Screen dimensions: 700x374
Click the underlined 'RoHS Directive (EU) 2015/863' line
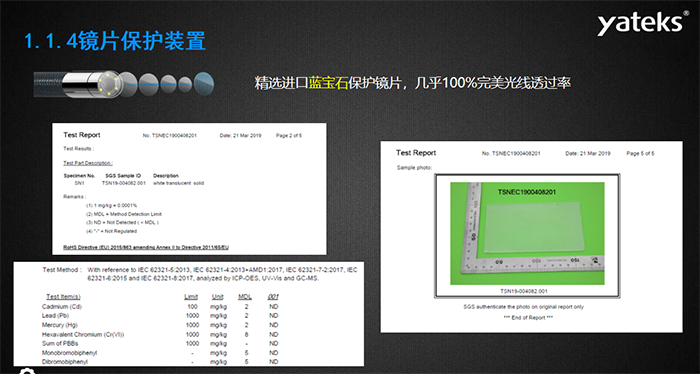tap(146, 247)
